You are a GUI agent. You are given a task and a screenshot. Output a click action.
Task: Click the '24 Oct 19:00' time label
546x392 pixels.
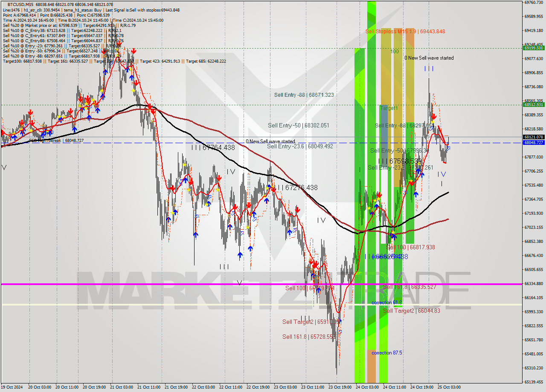[421, 388]
